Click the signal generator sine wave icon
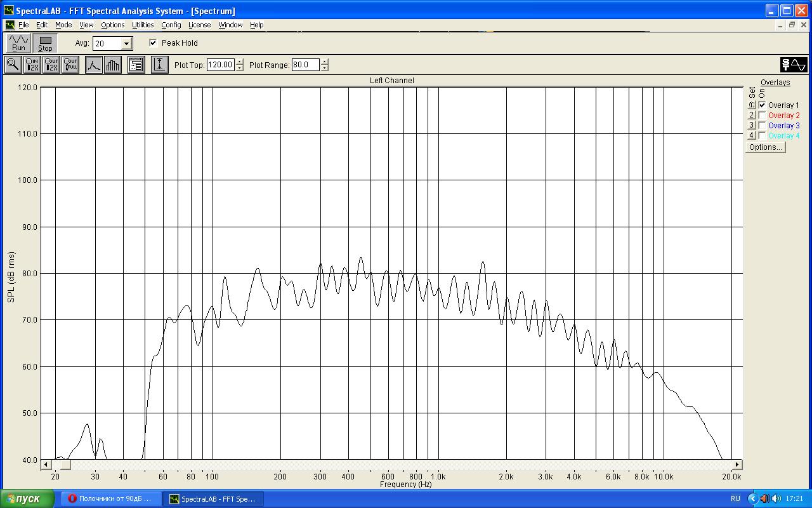812x508 pixels. coord(794,65)
